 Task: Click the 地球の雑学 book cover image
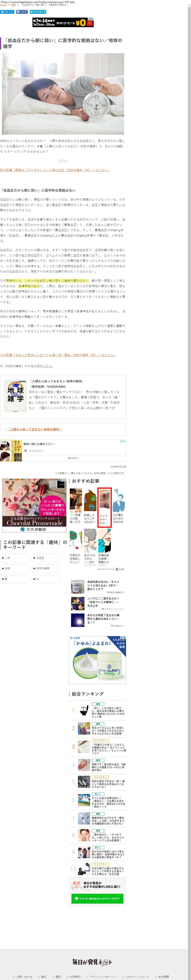(16, 396)
